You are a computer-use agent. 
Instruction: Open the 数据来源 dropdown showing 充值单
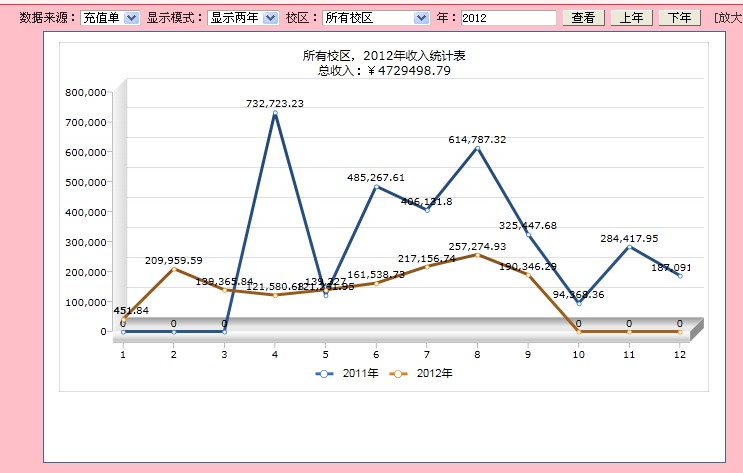[x=109, y=18]
